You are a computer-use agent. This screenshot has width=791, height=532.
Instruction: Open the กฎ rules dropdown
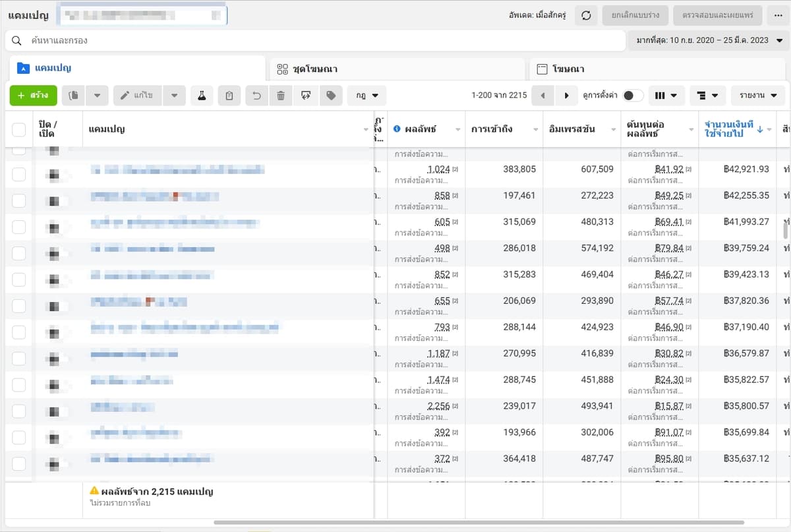click(x=366, y=96)
